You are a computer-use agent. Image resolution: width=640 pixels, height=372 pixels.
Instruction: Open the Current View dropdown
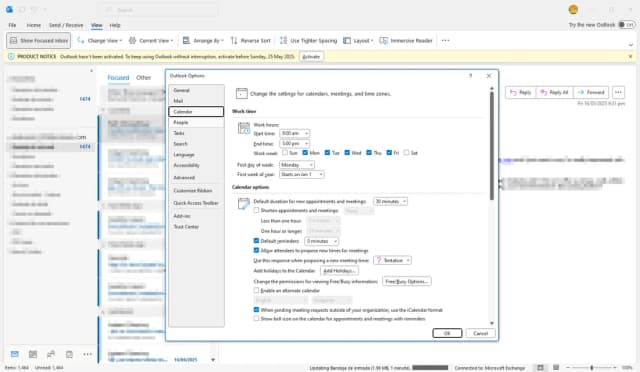[151, 40]
